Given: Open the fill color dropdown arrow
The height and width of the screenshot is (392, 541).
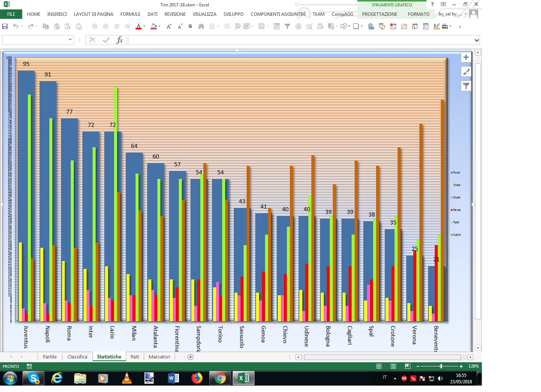Looking at the screenshot, I should coord(159,26).
